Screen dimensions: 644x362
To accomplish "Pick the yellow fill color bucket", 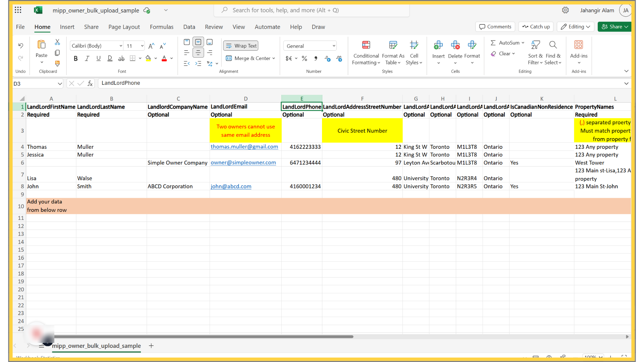I will tap(148, 58).
